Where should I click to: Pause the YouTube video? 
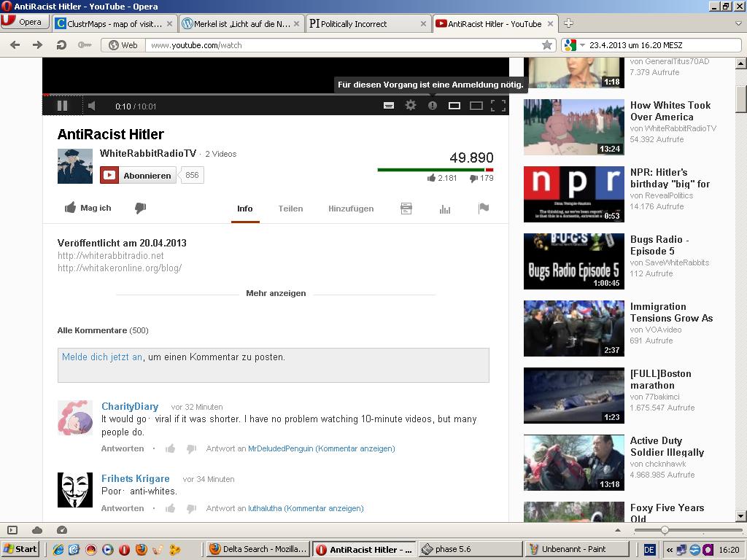coord(63,106)
